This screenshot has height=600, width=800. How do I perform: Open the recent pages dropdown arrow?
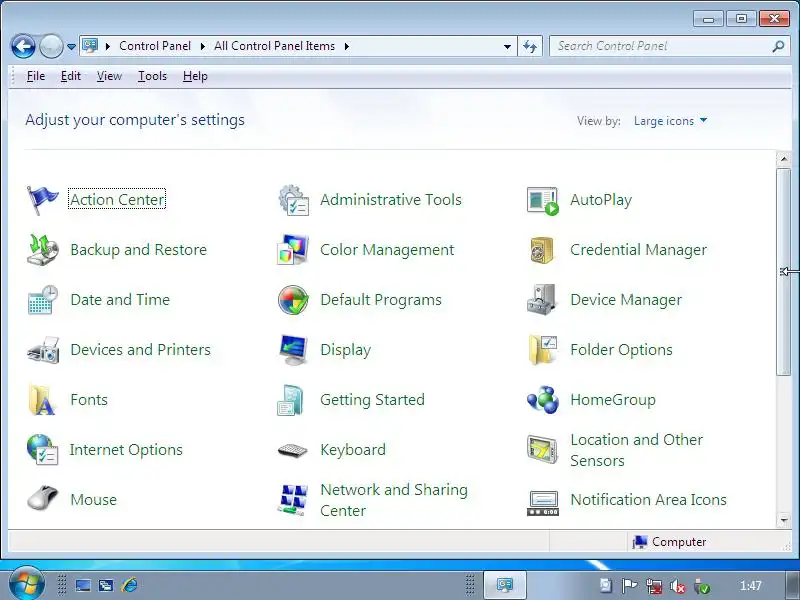[x=71, y=47]
